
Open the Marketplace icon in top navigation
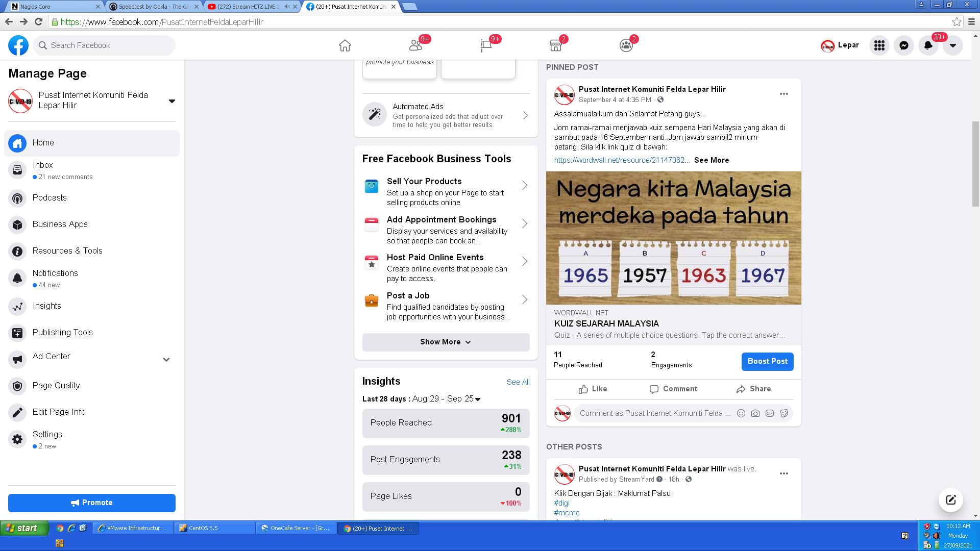tap(556, 45)
